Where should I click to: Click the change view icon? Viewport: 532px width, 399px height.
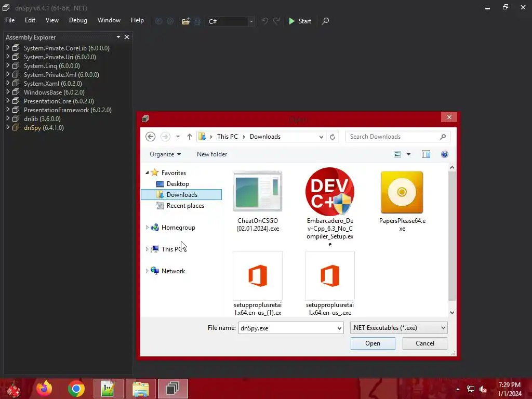(x=397, y=154)
